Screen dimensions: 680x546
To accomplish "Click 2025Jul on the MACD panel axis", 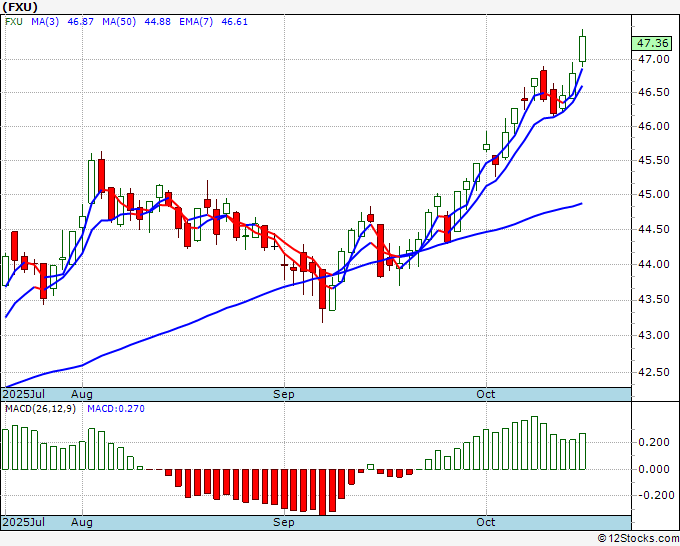I will [23, 522].
